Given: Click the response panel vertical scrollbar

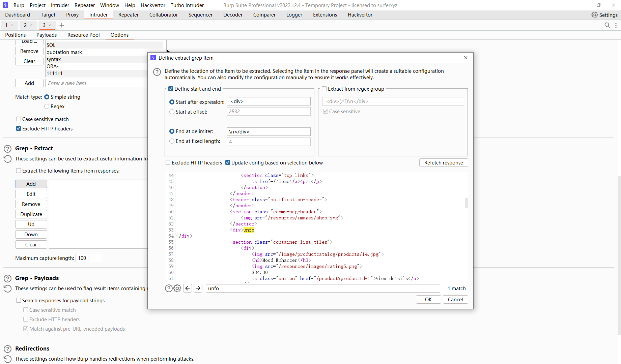Looking at the screenshot, I should click(466, 203).
